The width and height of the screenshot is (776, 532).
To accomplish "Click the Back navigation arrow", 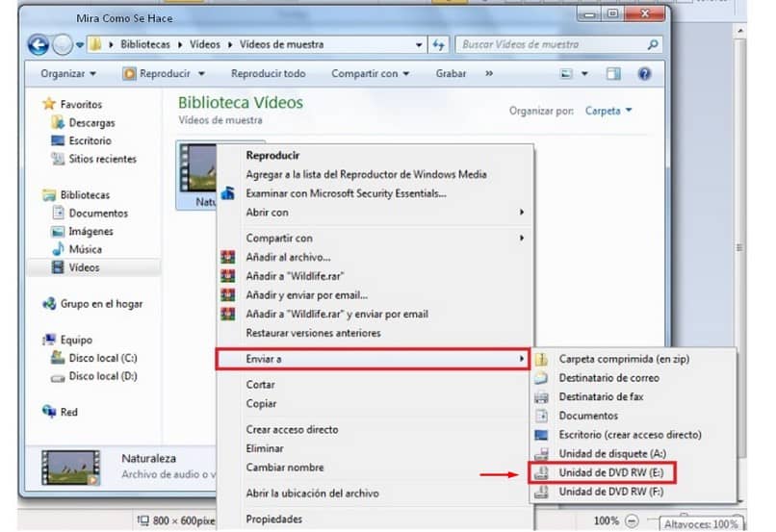I will [39, 45].
